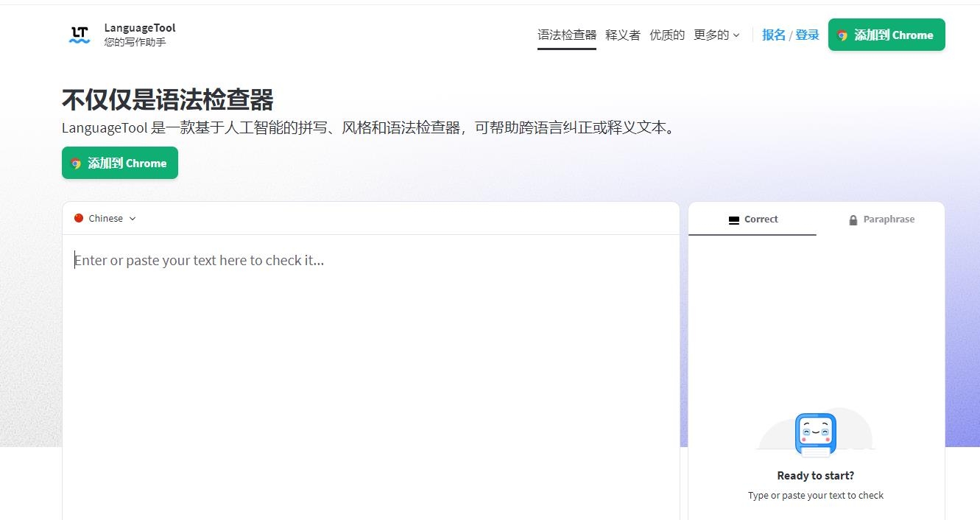This screenshot has width=980, height=520.
Task: Click the chevron beside Chinese
Action: coord(133,219)
